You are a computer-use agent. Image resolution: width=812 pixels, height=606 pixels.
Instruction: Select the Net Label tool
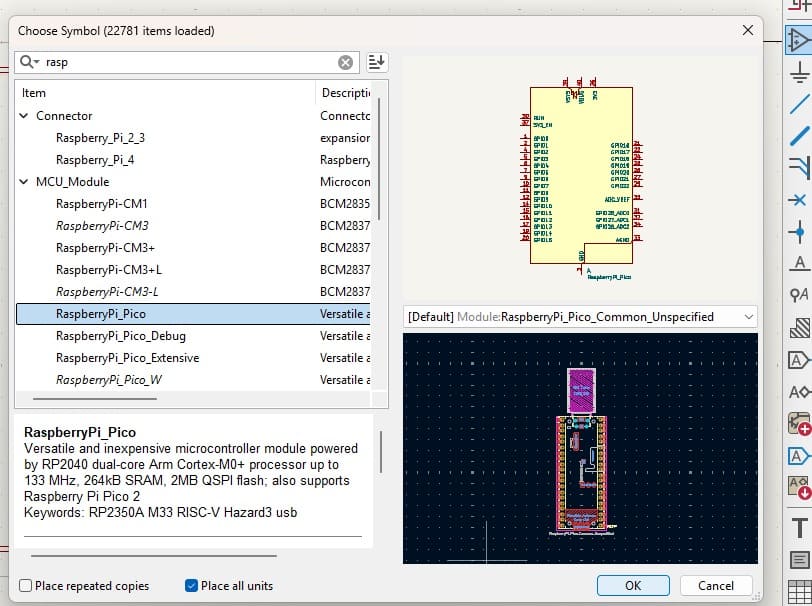pyautogui.click(x=799, y=263)
